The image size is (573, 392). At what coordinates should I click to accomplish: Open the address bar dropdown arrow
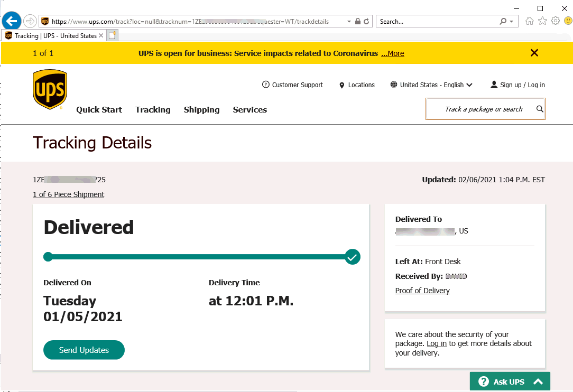349,22
